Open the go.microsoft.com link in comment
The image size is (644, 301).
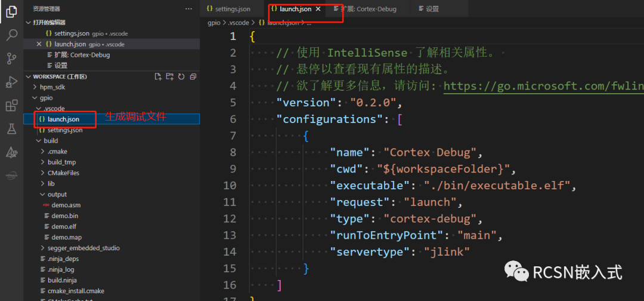coord(544,86)
